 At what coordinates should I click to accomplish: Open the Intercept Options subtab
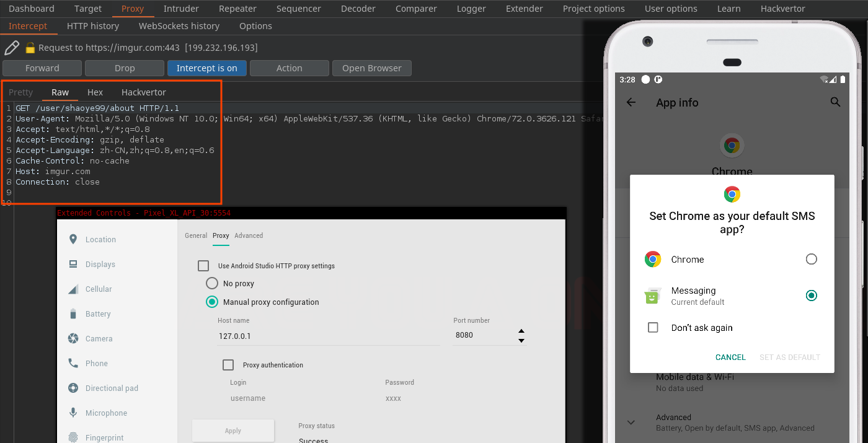255,26
